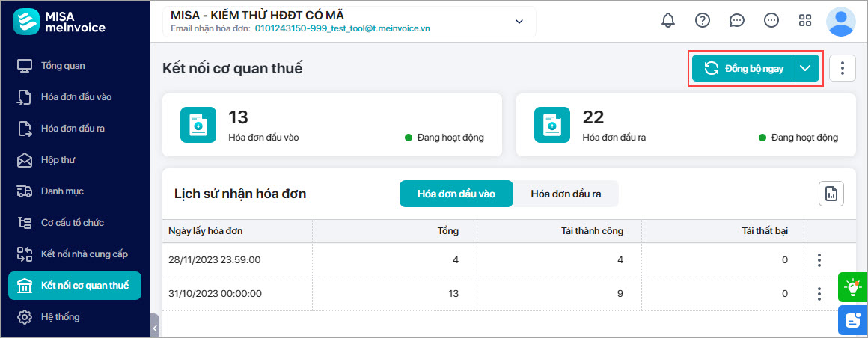This screenshot has width=868, height=338.
Task: Switch to Hóa đơn đầu vào toggle
Action: pos(456,194)
